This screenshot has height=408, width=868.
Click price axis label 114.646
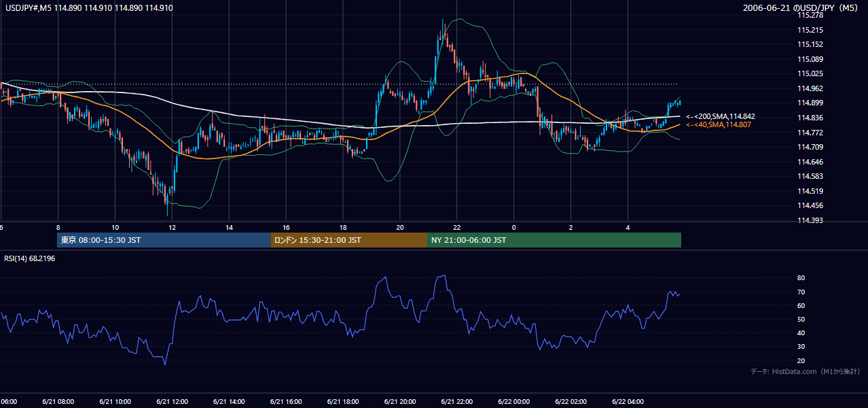point(810,162)
